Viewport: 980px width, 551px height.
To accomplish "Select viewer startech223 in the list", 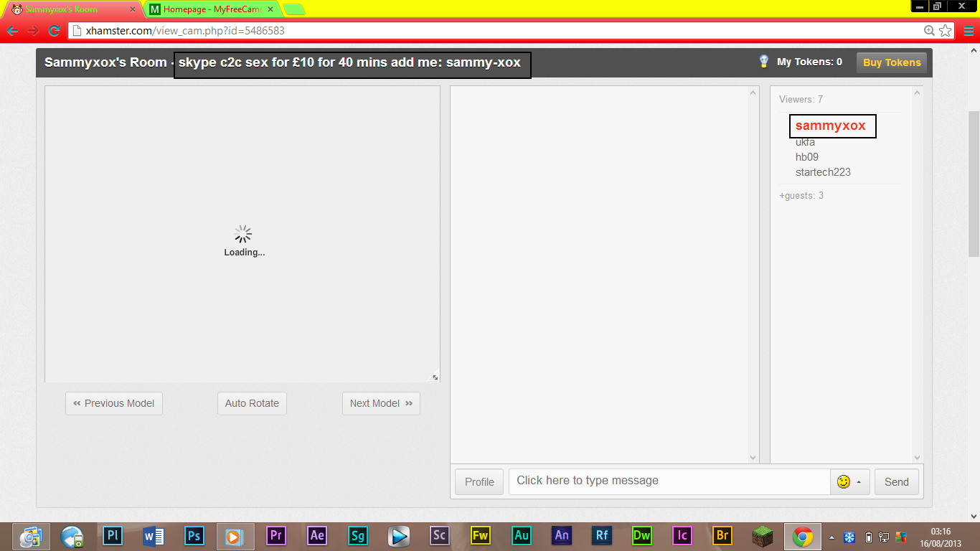I will coord(823,172).
